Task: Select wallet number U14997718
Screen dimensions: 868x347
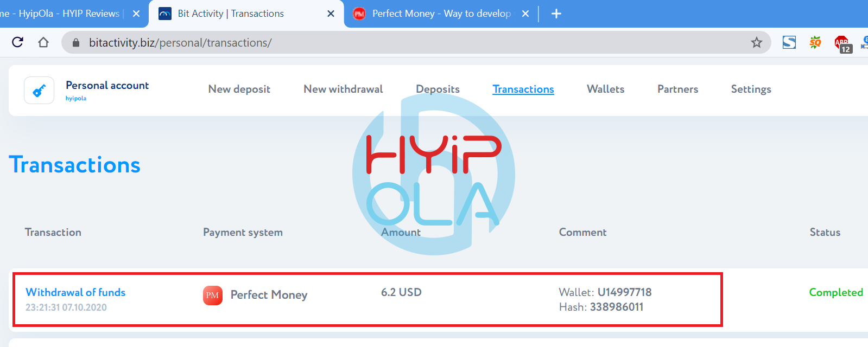Action: [x=624, y=292]
